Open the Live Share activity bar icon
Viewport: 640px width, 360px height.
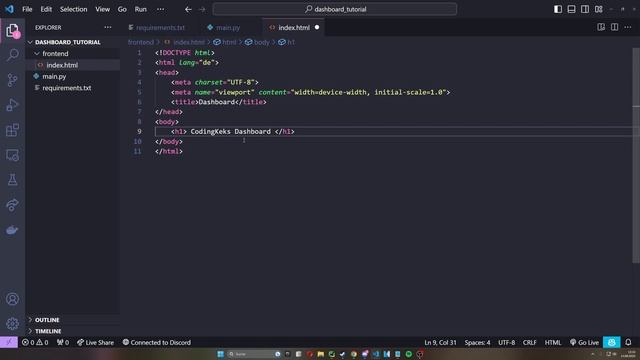click(x=12, y=205)
